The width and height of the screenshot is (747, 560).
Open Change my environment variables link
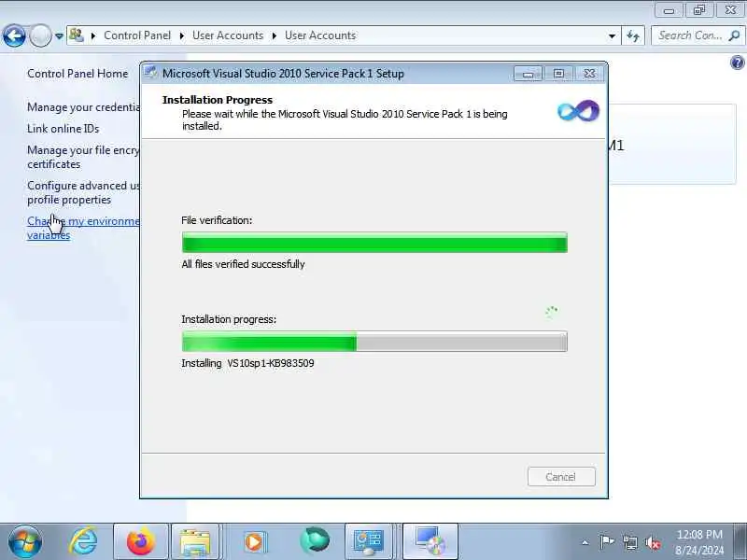tap(83, 228)
